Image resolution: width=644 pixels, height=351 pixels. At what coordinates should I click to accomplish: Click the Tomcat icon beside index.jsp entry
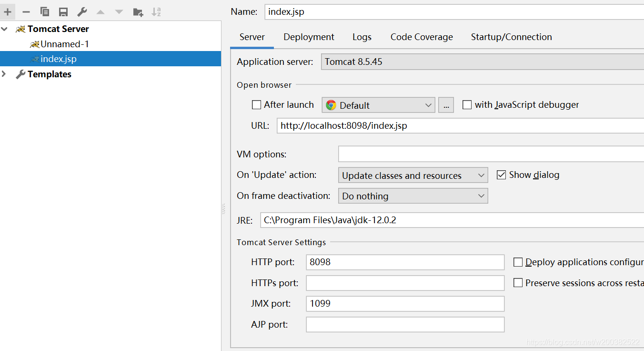coord(35,59)
